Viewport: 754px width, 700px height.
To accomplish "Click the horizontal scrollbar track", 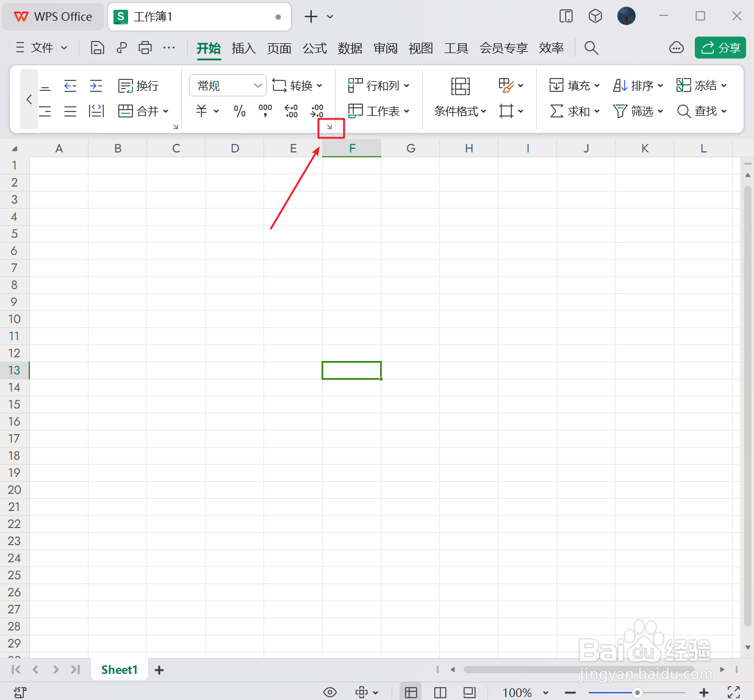I will click(580, 670).
